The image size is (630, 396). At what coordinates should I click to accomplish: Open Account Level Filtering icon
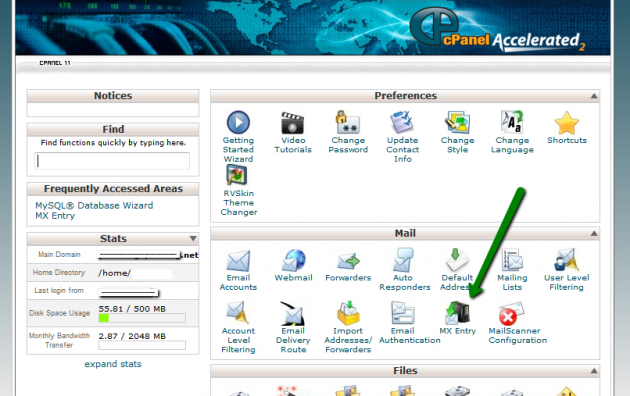(x=237, y=313)
